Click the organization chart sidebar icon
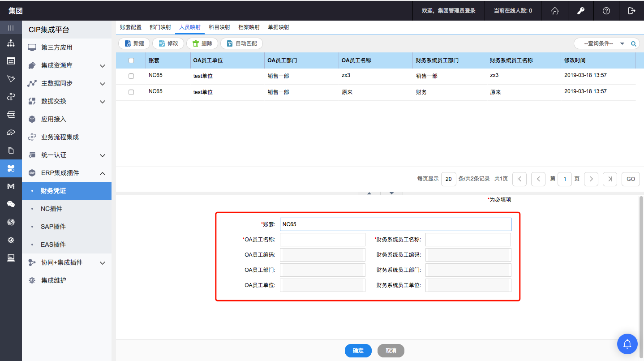The width and height of the screenshot is (644, 361). click(11, 43)
